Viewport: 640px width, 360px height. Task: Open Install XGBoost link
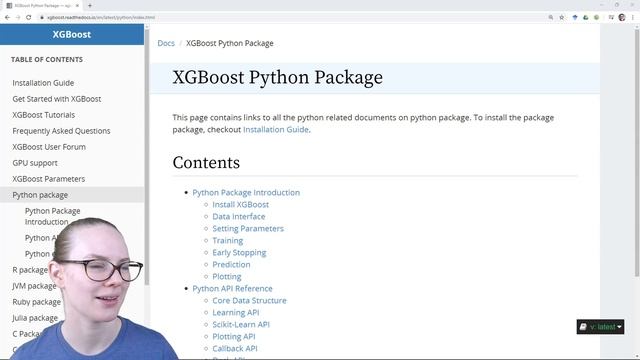point(240,204)
